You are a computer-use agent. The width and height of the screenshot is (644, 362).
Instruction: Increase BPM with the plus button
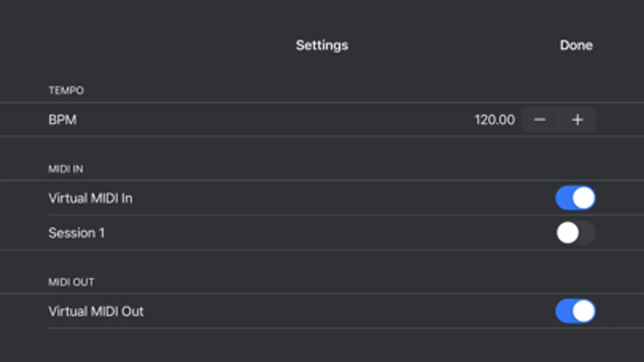pos(577,120)
